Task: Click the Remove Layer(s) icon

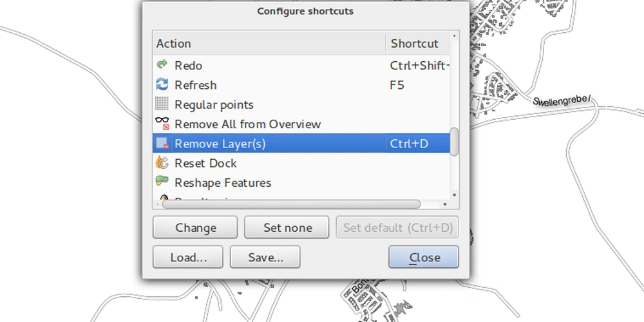Action: point(162,143)
